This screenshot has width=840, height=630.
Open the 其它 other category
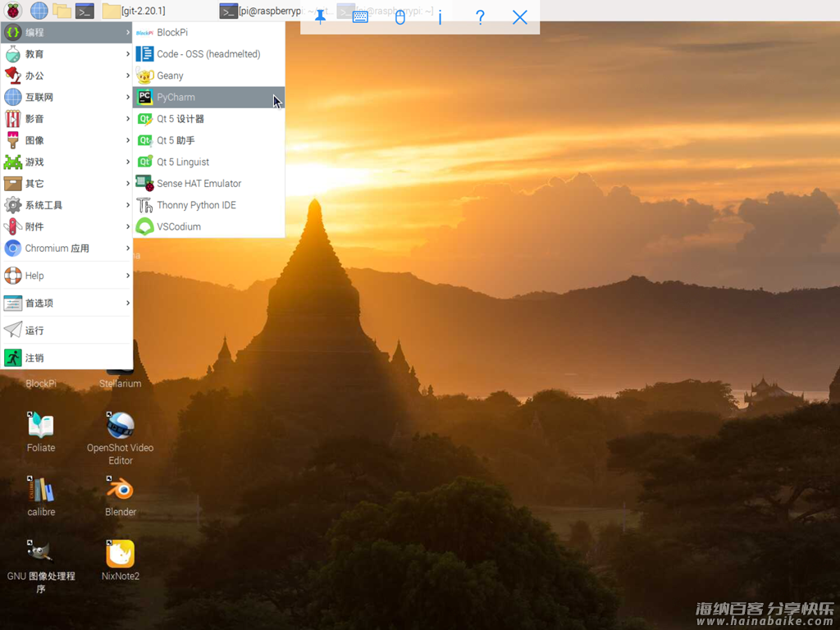coord(66,183)
